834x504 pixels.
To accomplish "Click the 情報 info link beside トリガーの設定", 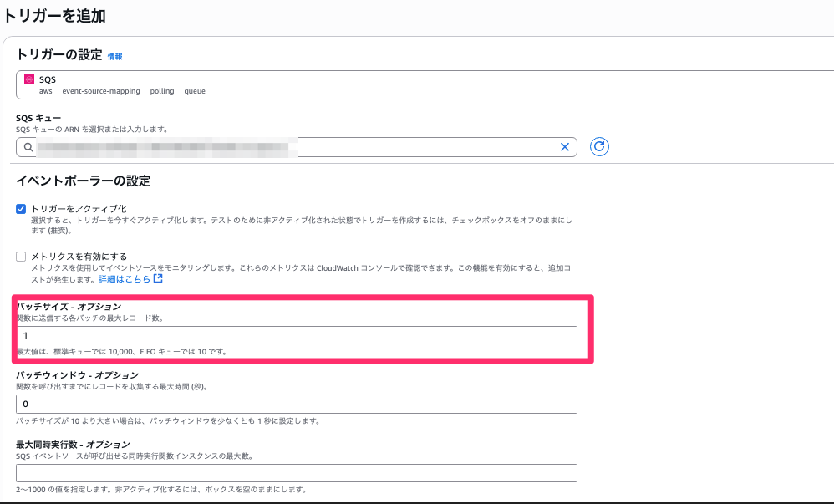I will (115, 56).
